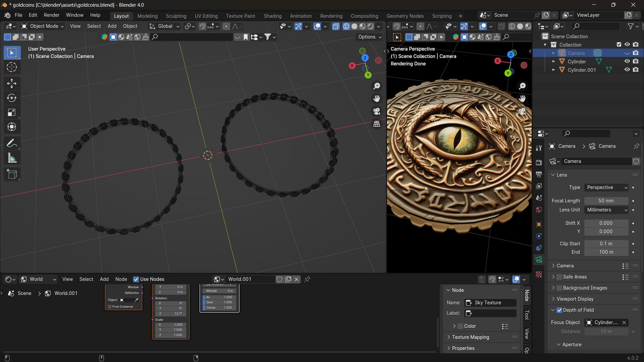Image resolution: width=644 pixels, height=362 pixels.
Task: Open the Object properties tab
Action: pos(539,224)
